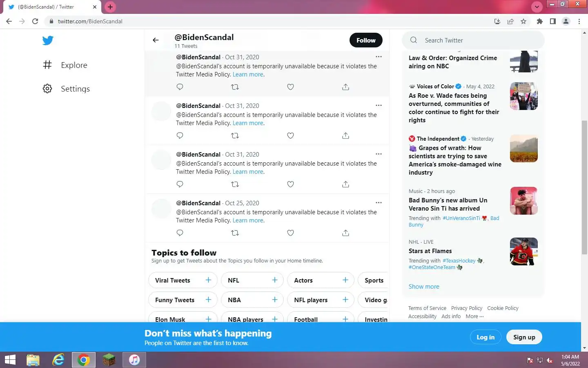Open more options on the Oct 25, 2020 tweet
The height and width of the screenshot is (368, 588).
[379, 202]
